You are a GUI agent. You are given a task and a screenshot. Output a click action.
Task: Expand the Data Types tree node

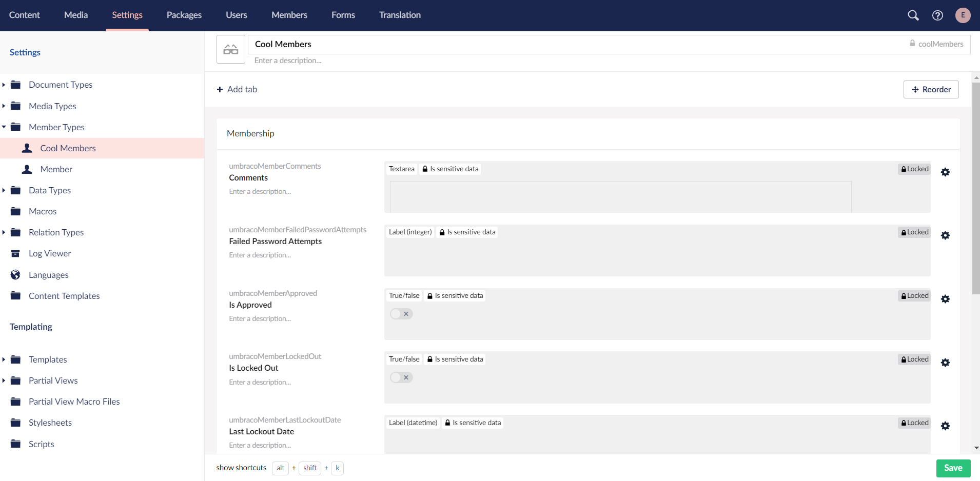point(4,190)
